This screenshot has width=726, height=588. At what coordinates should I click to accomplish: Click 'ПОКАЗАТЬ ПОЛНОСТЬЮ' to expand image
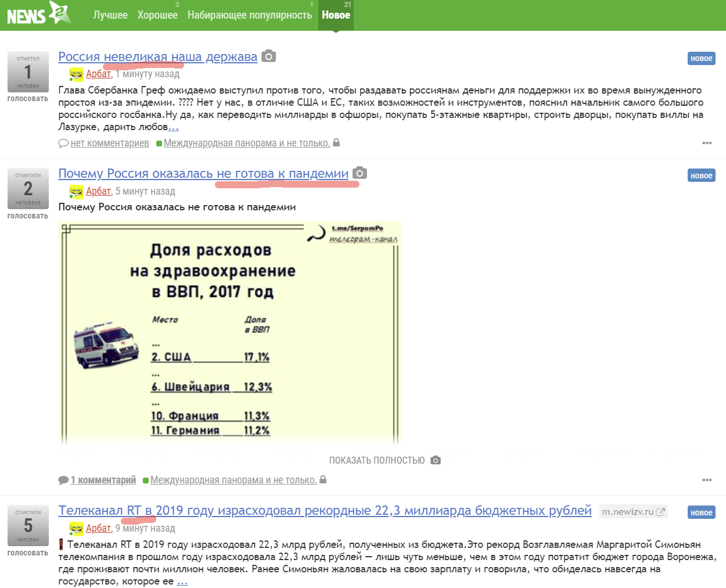click(377, 460)
